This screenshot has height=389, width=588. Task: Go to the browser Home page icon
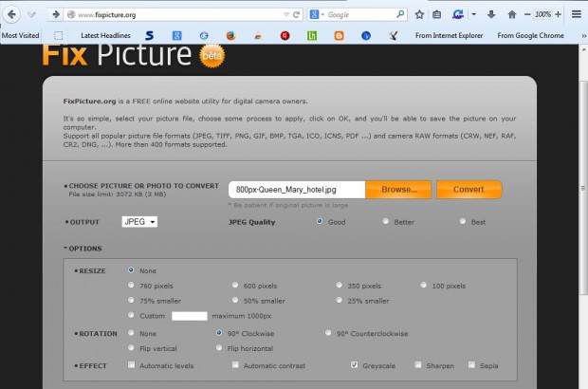click(x=512, y=14)
